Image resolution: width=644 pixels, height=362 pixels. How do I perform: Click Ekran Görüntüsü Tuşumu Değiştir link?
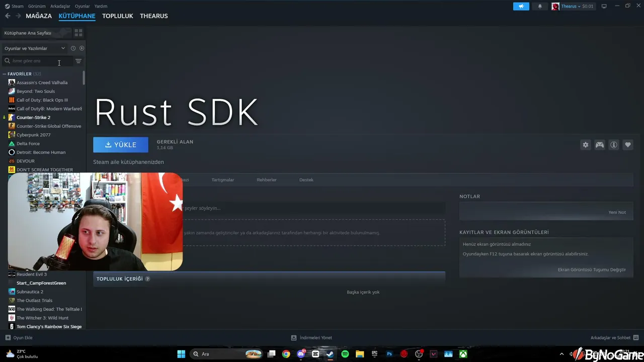click(x=592, y=269)
